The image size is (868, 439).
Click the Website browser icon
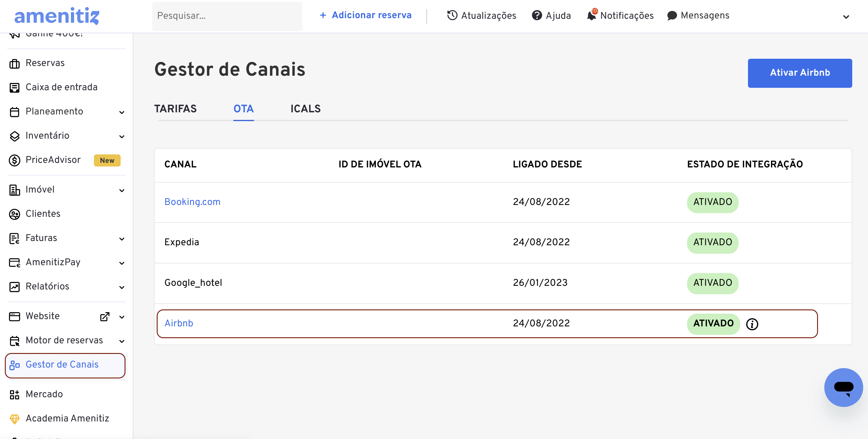pyautogui.click(x=15, y=316)
